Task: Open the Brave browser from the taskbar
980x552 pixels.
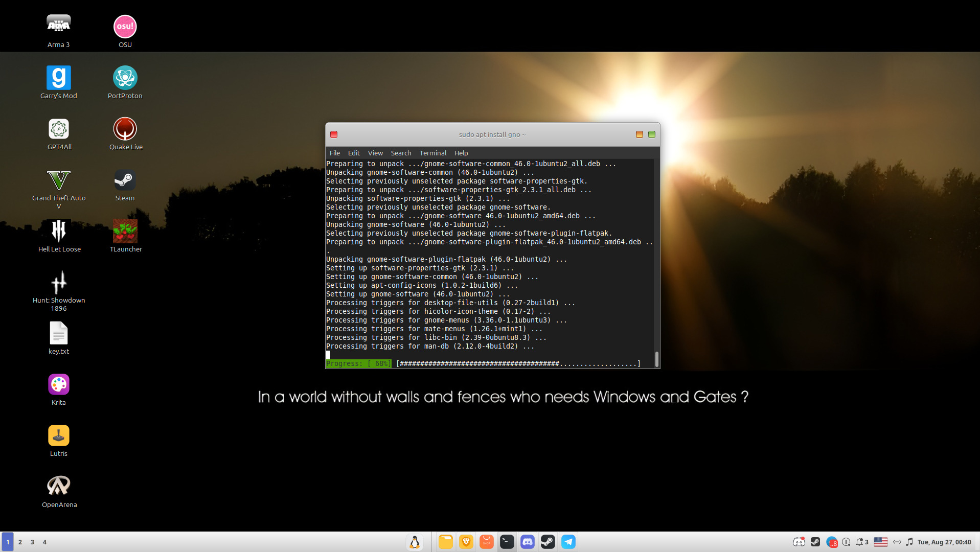Action: point(466,542)
